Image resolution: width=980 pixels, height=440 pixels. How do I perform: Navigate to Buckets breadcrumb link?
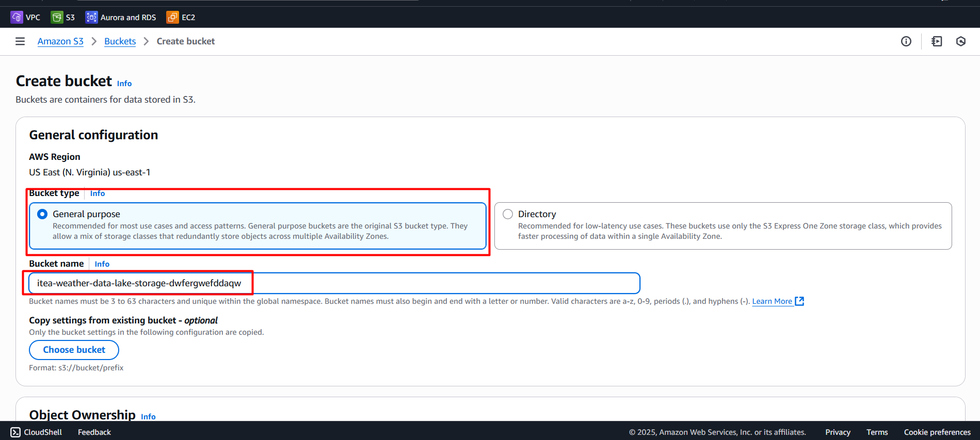(x=120, y=41)
